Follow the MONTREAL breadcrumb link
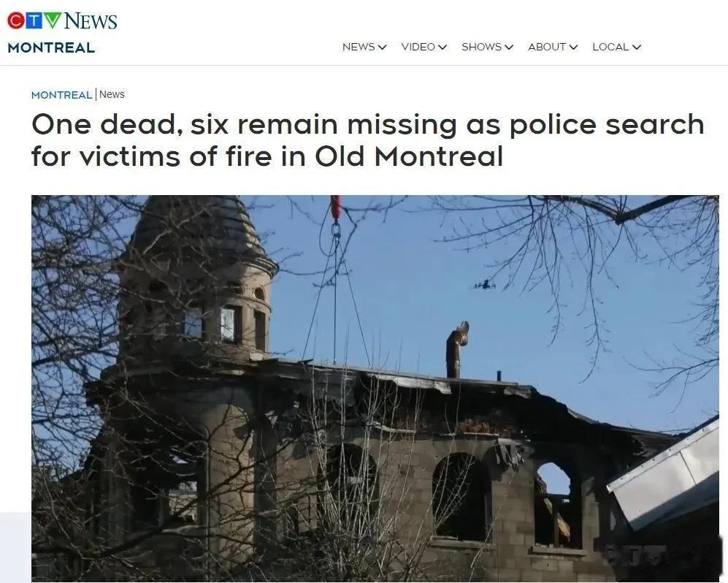This screenshot has width=728, height=583. click(x=62, y=95)
